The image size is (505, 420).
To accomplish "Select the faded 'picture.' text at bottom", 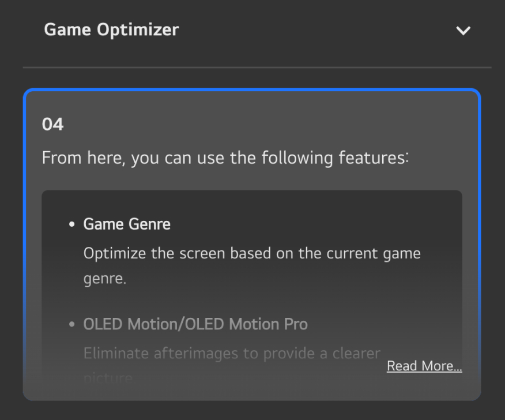I will (x=108, y=378).
